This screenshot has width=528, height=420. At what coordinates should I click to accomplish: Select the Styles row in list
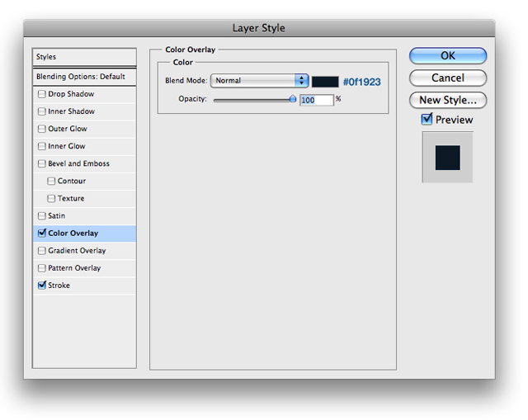pyautogui.click(x=84, y=57)
